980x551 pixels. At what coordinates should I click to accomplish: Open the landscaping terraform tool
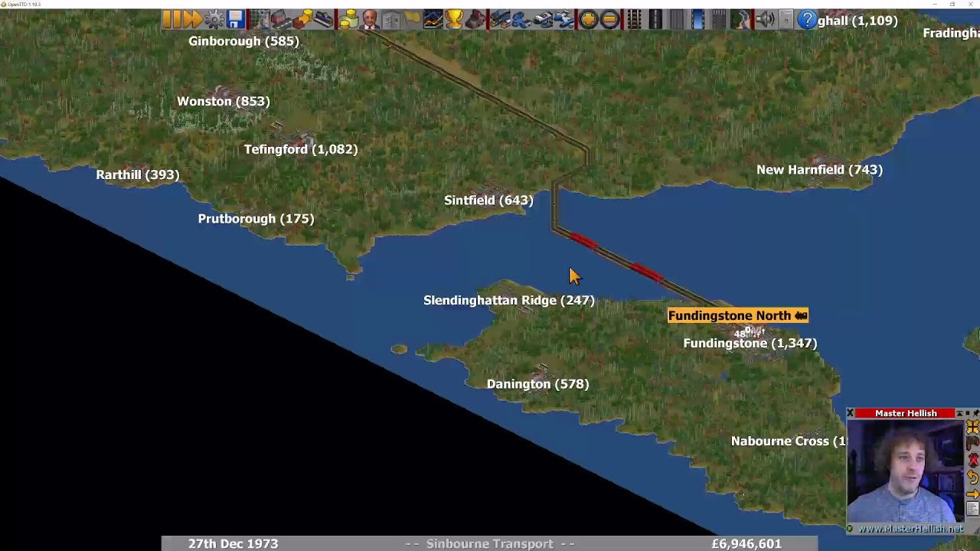(740, 20)
